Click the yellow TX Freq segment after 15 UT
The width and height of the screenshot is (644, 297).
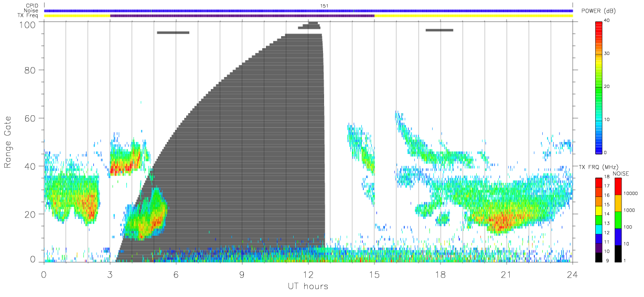click(474, 16)
